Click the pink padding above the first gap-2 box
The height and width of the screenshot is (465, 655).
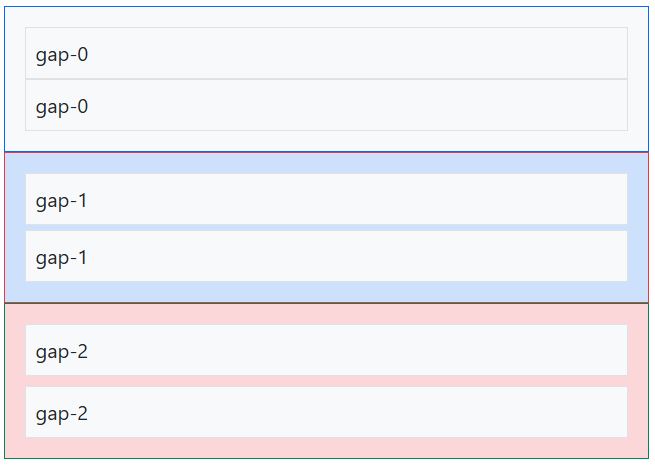(326, 315)
